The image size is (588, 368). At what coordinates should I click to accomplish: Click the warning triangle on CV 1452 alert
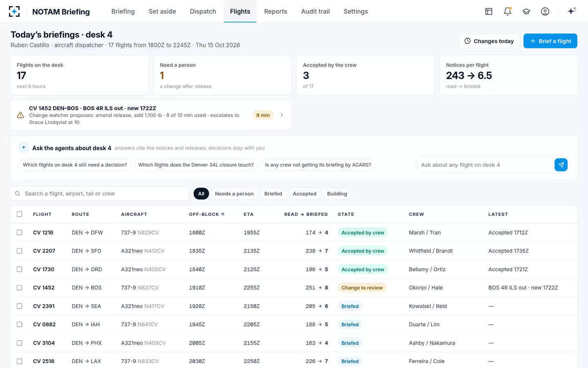coord(20,115)
